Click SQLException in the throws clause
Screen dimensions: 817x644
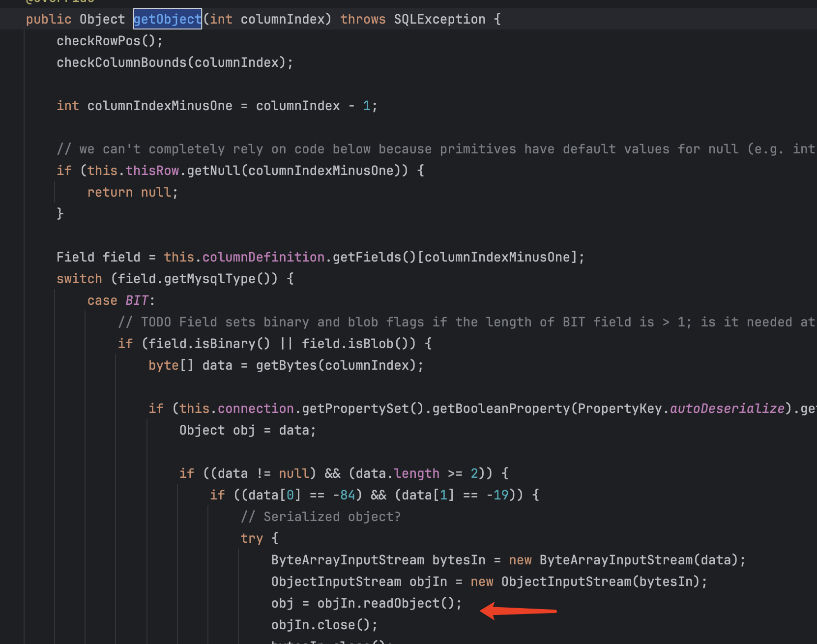coord(439,19)
